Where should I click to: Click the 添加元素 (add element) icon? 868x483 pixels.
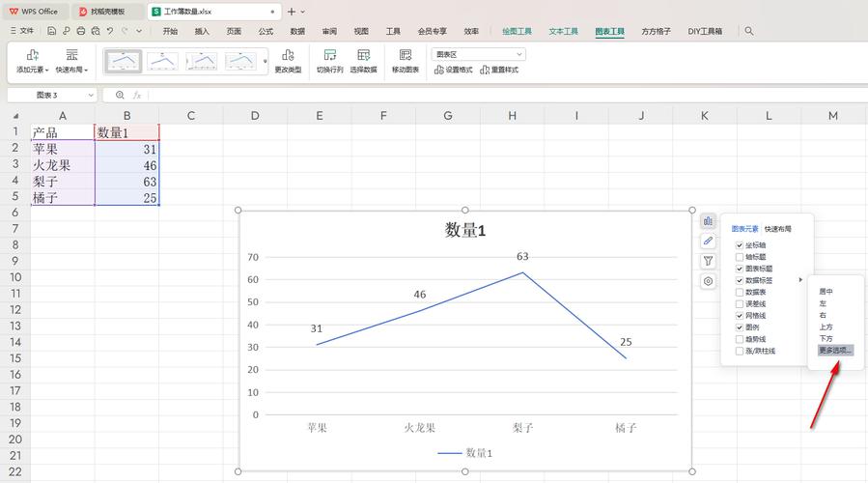click(x=33, y=55)
